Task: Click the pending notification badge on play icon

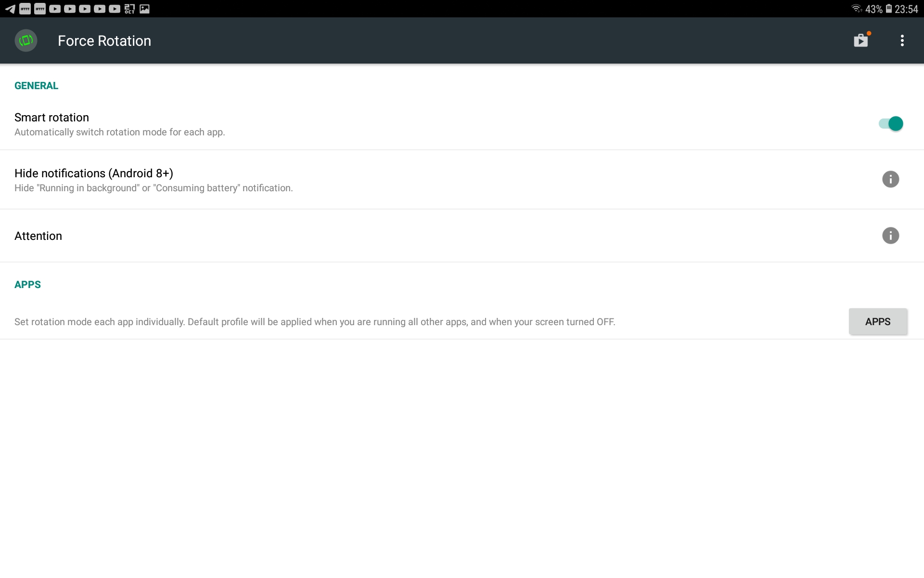Action: pos(868,31)
